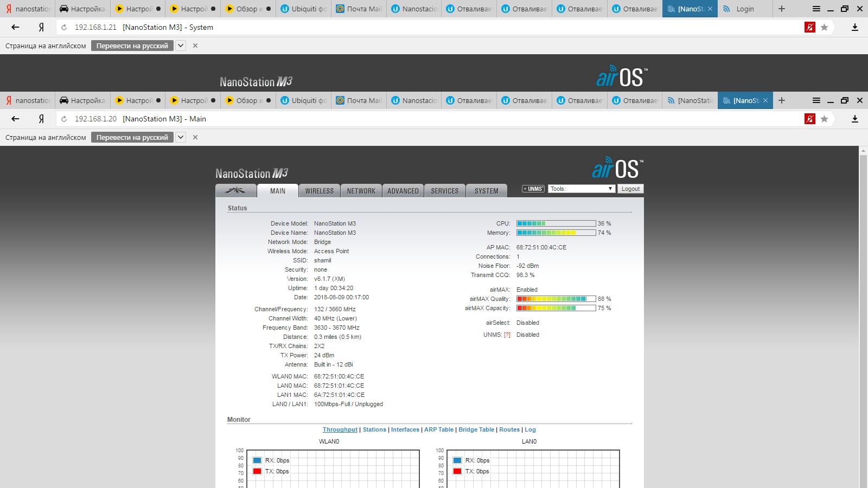The width and height of the screenshot is (868, 488).
Task: Dismiss the translate bar in front window
Action: (195, 137)
